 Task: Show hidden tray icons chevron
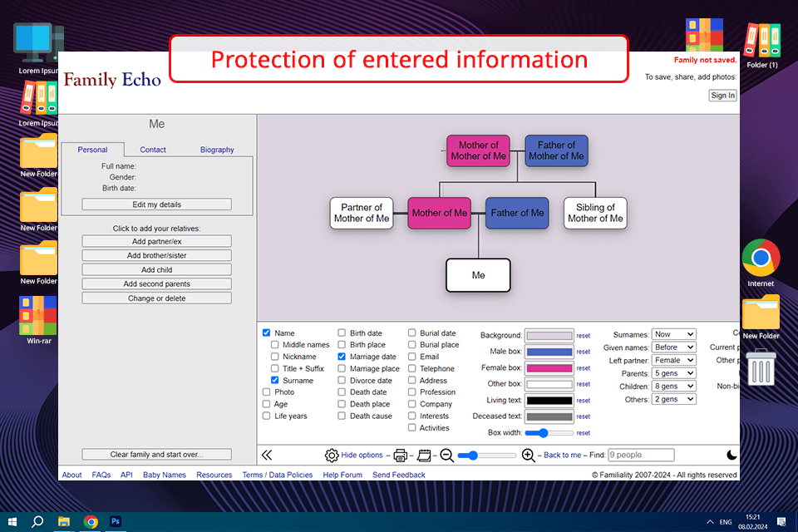[709, 522]
